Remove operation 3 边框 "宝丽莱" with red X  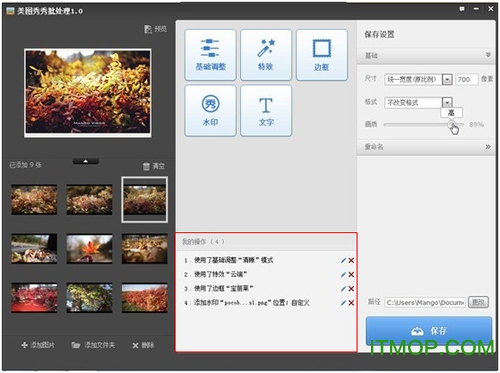click(351, 289)
